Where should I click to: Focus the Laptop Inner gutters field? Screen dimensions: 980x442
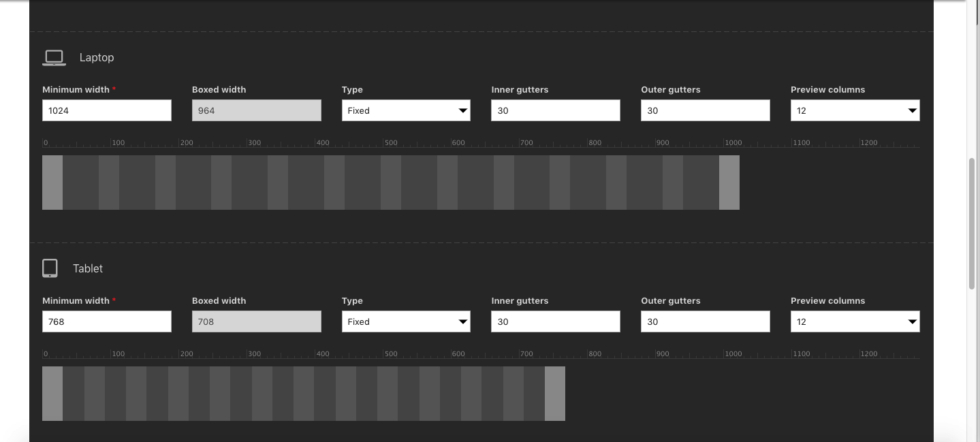point(555,110)
